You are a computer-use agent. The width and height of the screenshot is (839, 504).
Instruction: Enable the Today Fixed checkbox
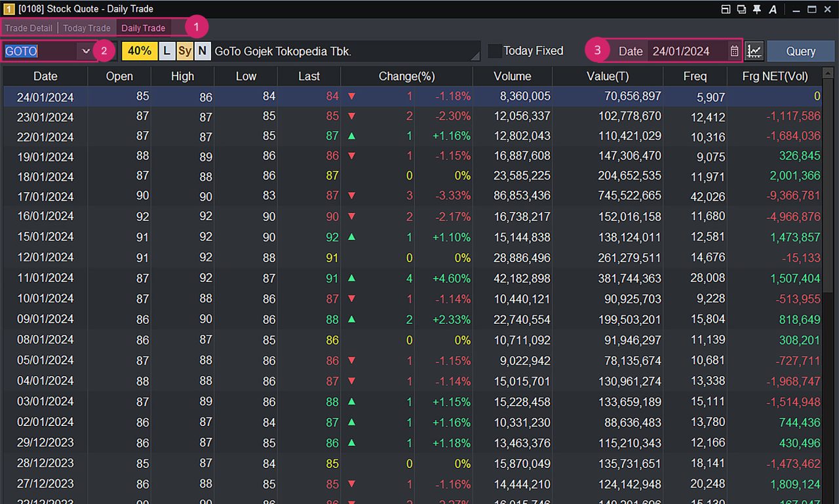[495, 51]
